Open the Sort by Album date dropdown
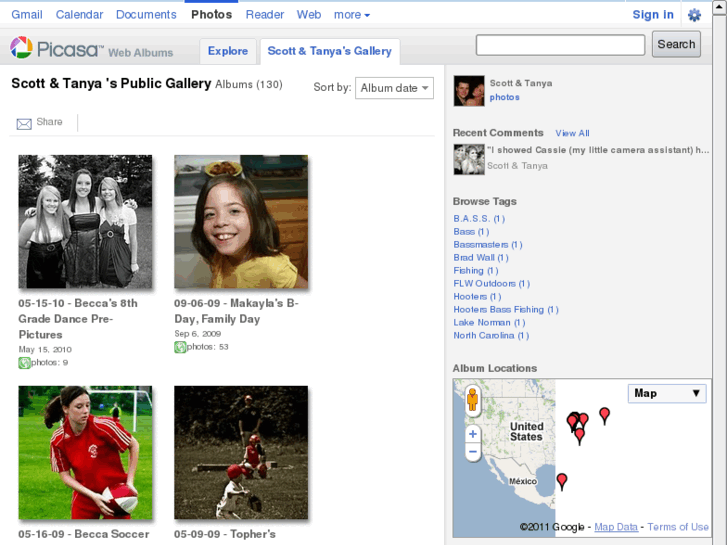 click(394, 88)
